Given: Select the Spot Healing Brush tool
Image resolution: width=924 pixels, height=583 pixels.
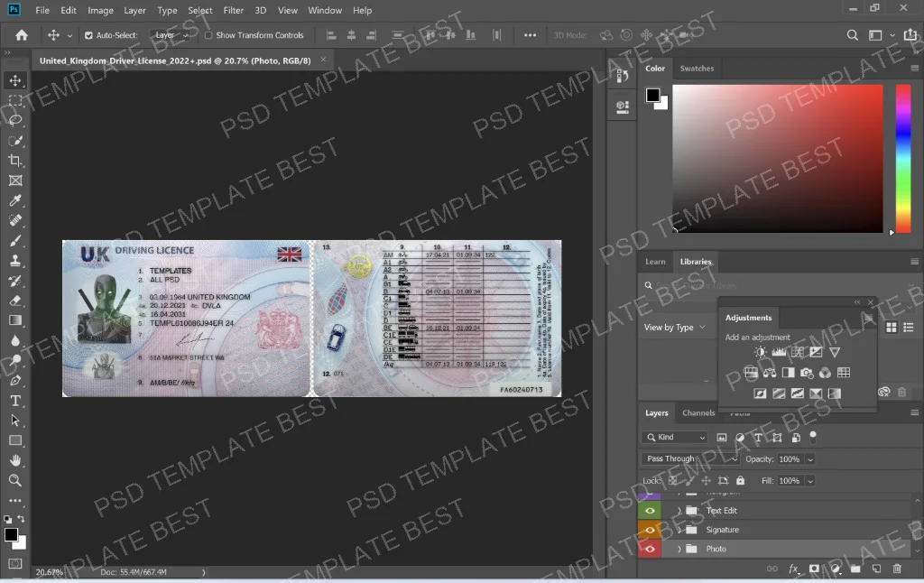Looking at the screenshot, I should (15, 220).
